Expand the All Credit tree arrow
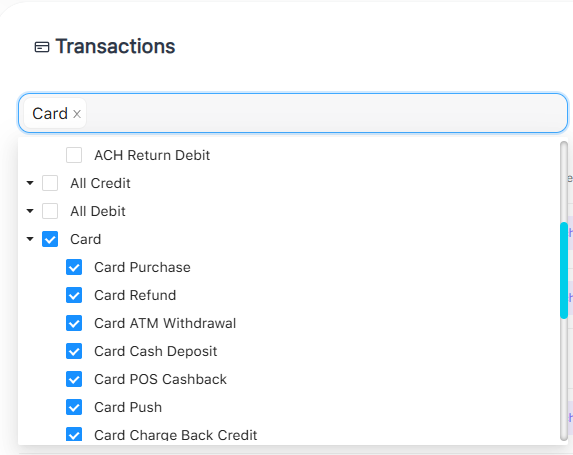573x455 pixels. coord(30,183)
